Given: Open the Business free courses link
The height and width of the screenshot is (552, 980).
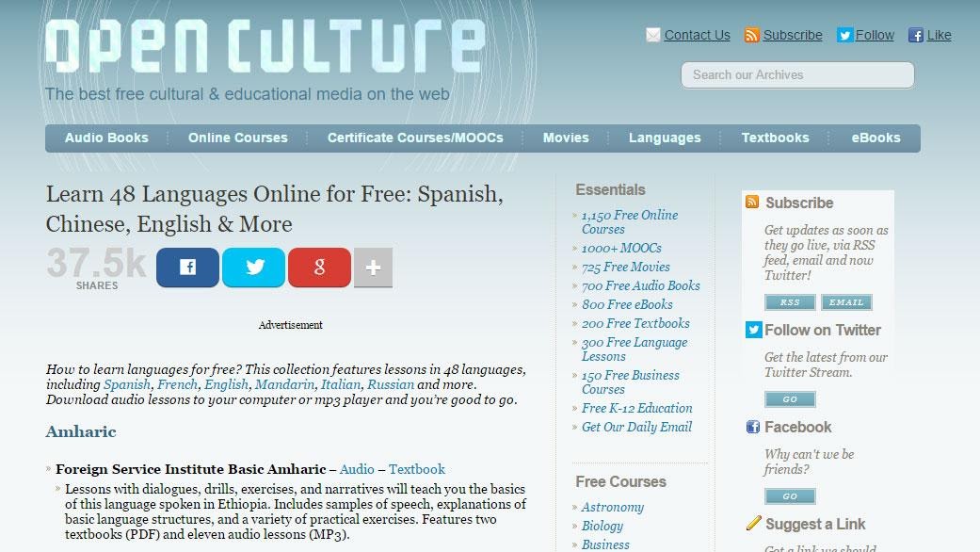Looking at the screenshot, I should coord(605,544).
